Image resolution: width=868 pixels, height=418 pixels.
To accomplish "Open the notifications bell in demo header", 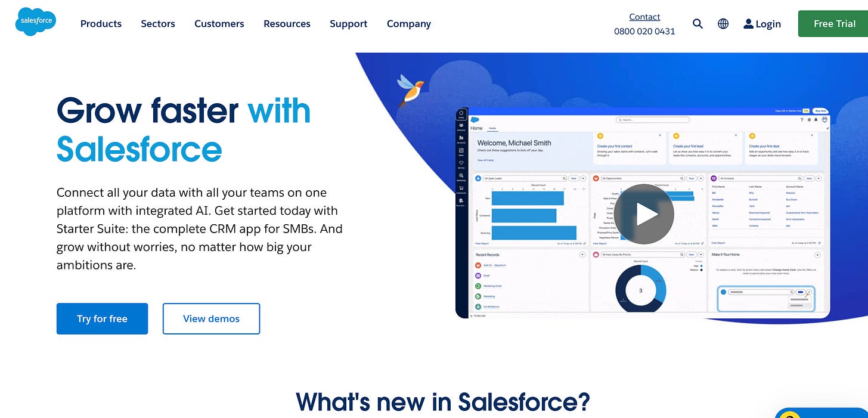I will (816, 119).
